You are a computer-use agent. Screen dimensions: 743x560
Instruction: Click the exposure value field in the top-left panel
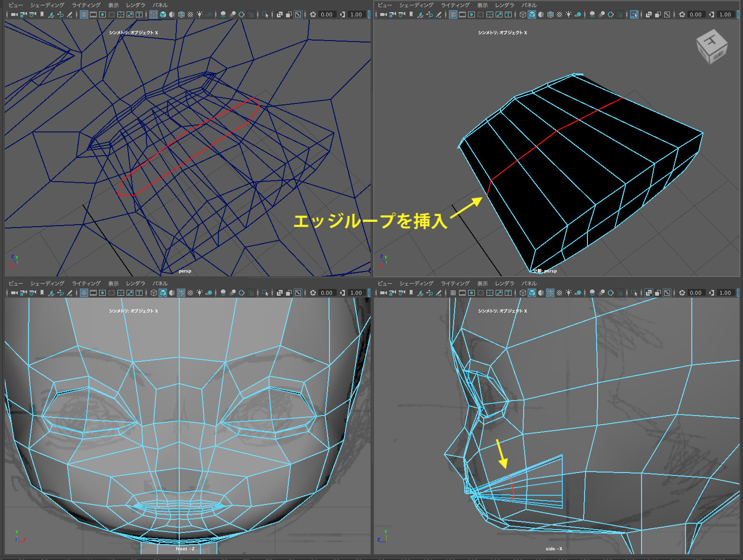(327, 14)
